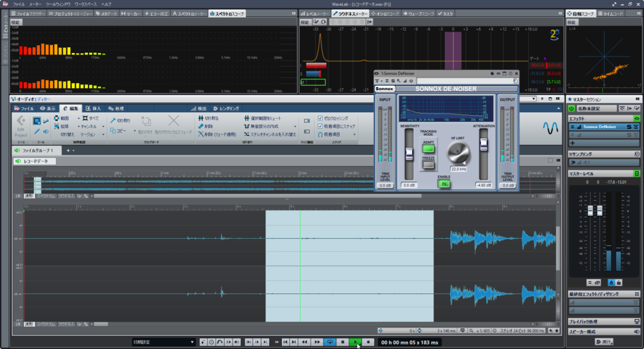Viewport: 644px width, 349px height.
Task: Click the ATTENUATION slider handle
Action: pyautogui.click(x=484, y=144)
